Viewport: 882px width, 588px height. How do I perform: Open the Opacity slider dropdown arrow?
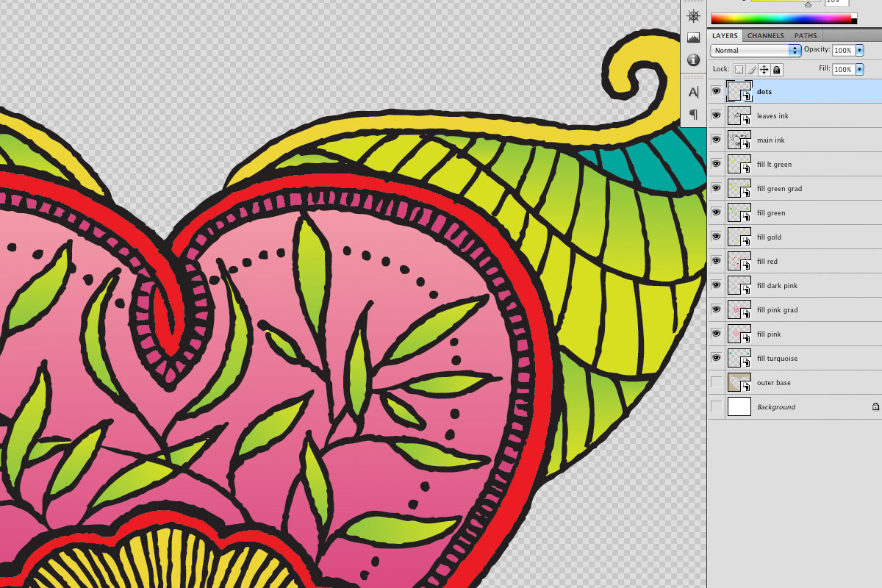pyautogui.click(x=859, y=50)
